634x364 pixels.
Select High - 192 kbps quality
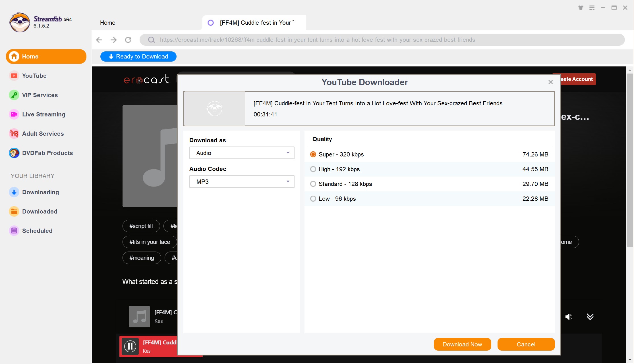[x=313, y=169]
